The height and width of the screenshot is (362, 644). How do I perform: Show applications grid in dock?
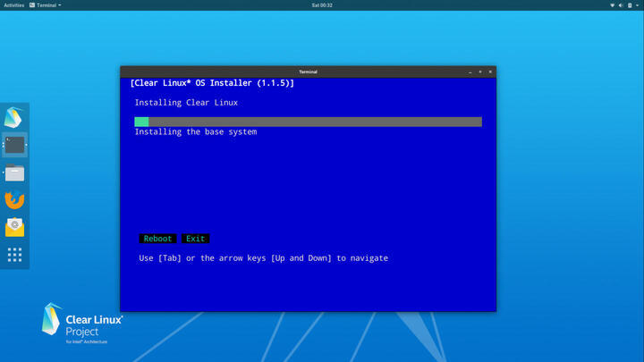tap(15, 255)
